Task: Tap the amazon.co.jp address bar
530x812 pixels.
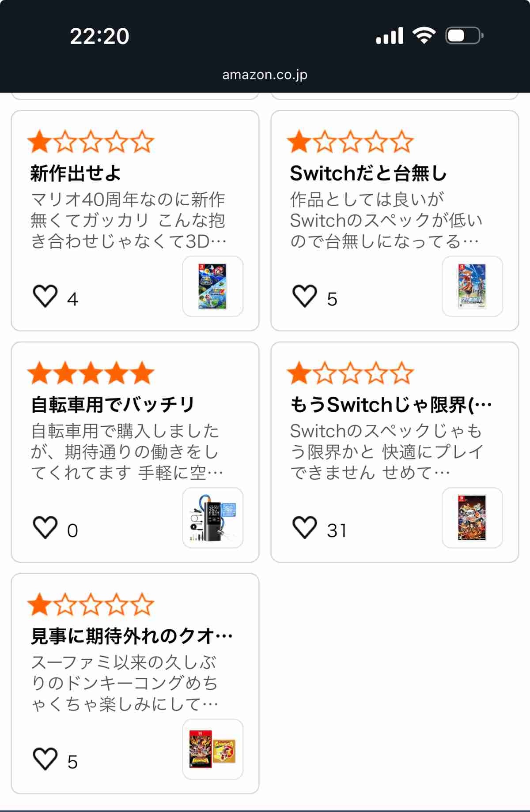Action: pos(265,75)
